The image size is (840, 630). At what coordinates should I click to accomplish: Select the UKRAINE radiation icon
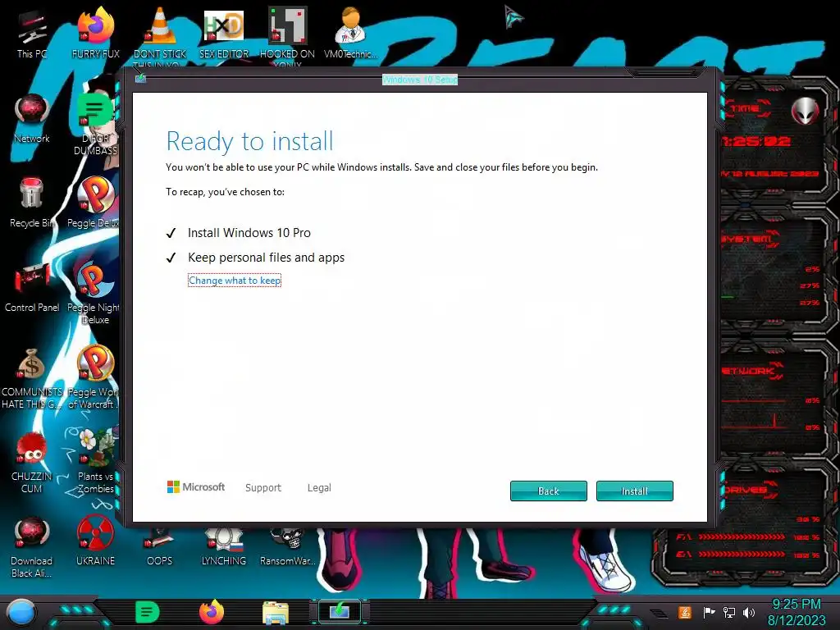[95, 541]
